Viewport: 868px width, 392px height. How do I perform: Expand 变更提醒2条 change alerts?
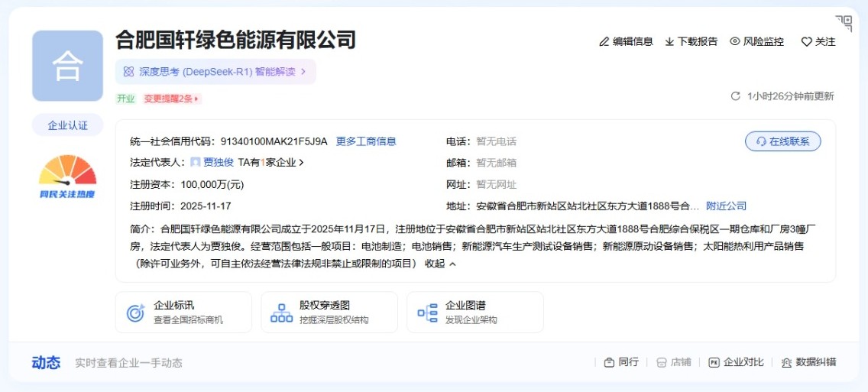[x=172, y=99]
